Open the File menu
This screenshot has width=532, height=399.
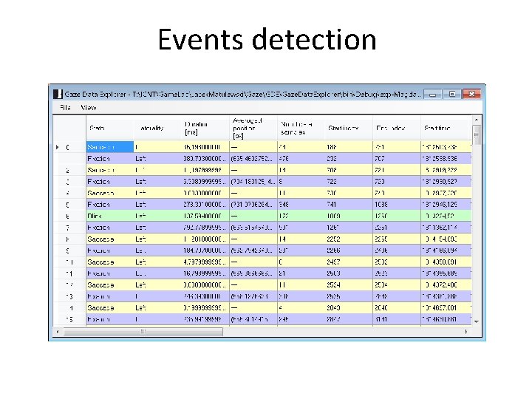click(65, 108)
